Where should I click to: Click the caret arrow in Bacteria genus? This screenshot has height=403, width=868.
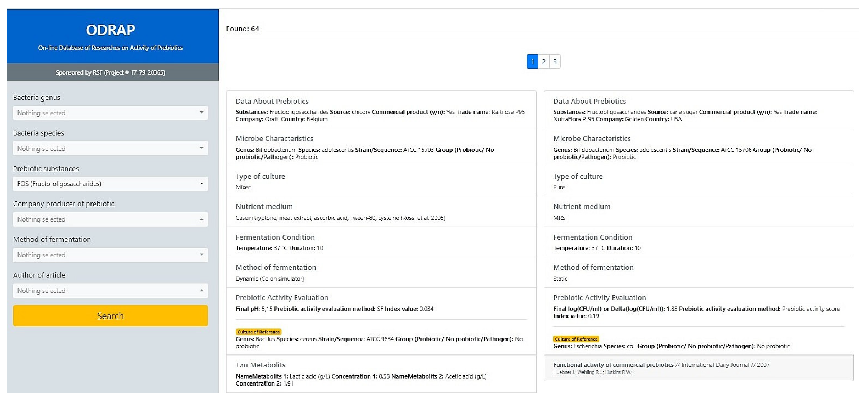tap(201, 112)
